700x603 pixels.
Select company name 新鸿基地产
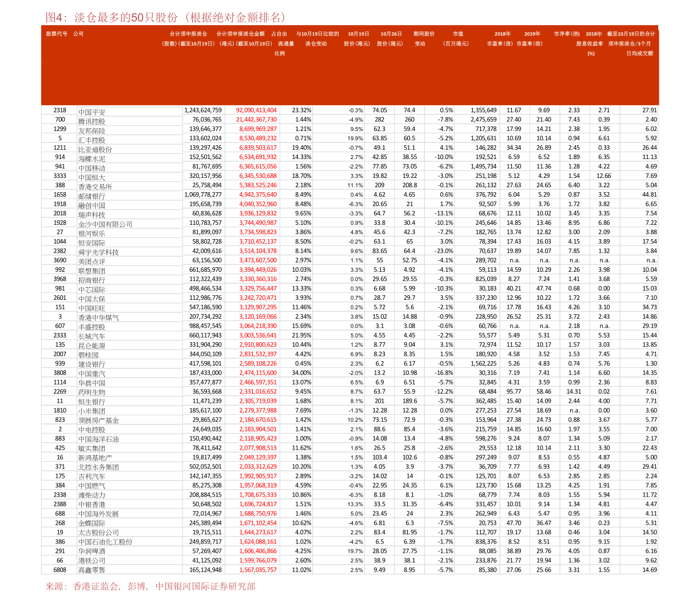click(x=96, y=458)
